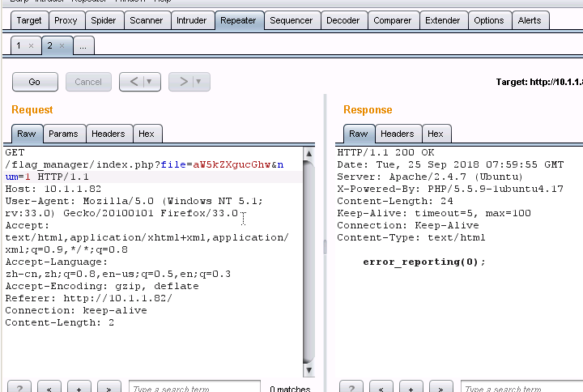The width and height of the screenshot is (583, 392).
Task: Click the error_reporting(0); response body text
Action: point(424,262)
